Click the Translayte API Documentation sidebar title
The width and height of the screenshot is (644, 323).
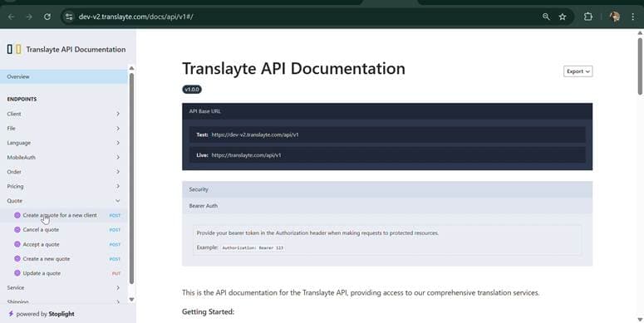pyautogui.click(x=76, y=50)
